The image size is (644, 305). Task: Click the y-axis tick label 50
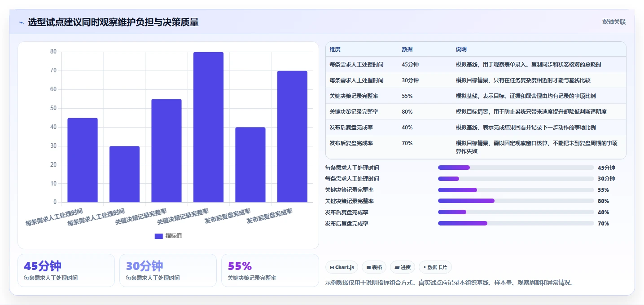click(53, 108)
